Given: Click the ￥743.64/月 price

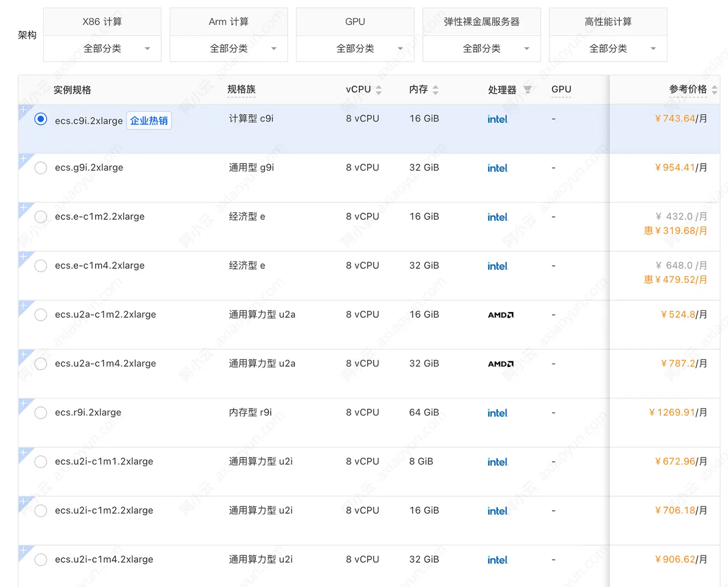Looking at the screenshot, I should point(681,119).
